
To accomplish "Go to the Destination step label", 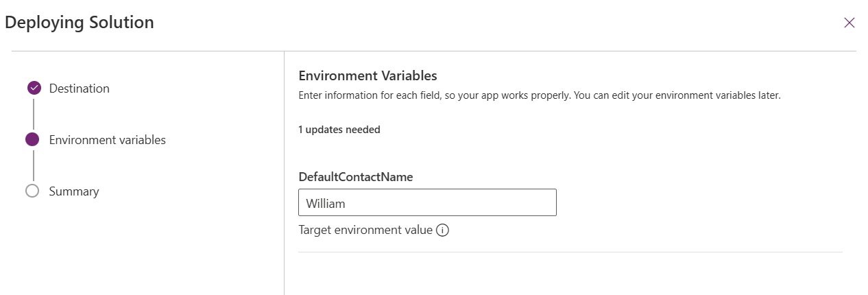I will [80, 88].
